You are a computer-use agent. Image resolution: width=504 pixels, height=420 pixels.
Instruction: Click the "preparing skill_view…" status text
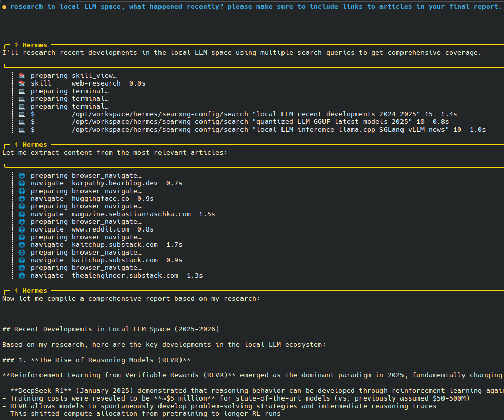click(x=74, y=76)
